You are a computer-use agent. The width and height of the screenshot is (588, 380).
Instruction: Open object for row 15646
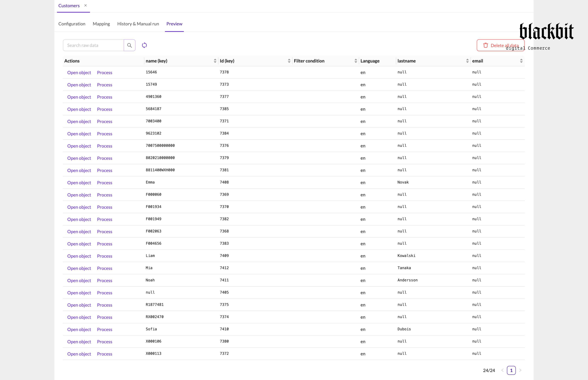pyautogui.click(x=79, y=72)
